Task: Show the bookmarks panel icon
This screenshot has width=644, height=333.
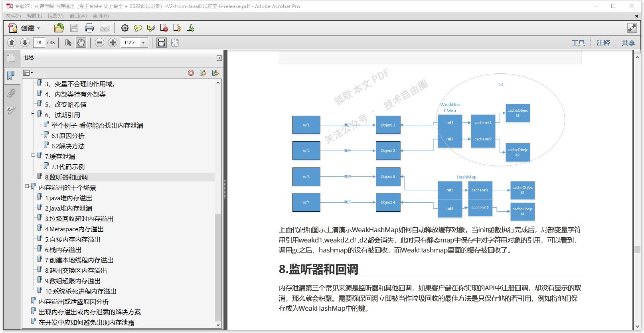Action: [11, 75]
